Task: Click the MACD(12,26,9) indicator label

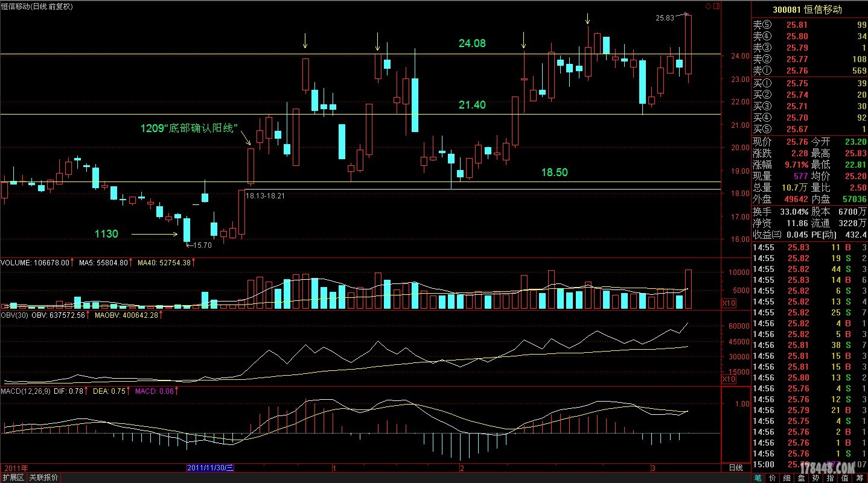Action: tap(26, 391)
